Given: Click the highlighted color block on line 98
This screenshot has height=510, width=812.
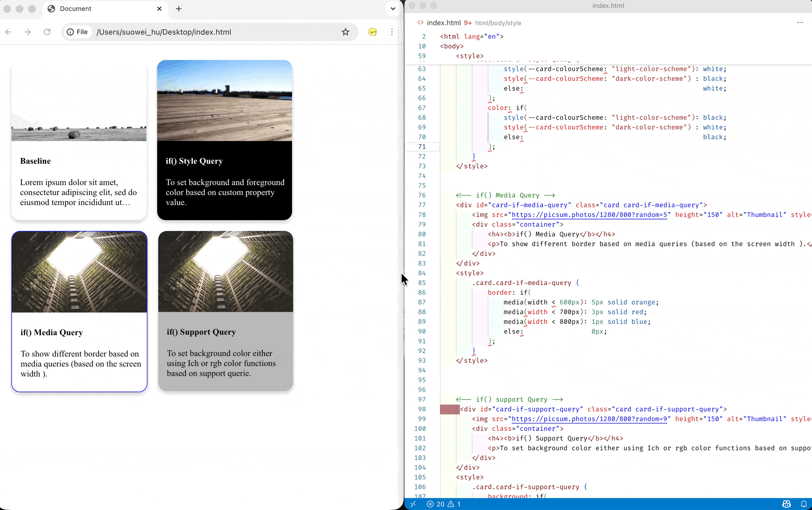Looking at the screenshot, I should click(x=449, y=409).
